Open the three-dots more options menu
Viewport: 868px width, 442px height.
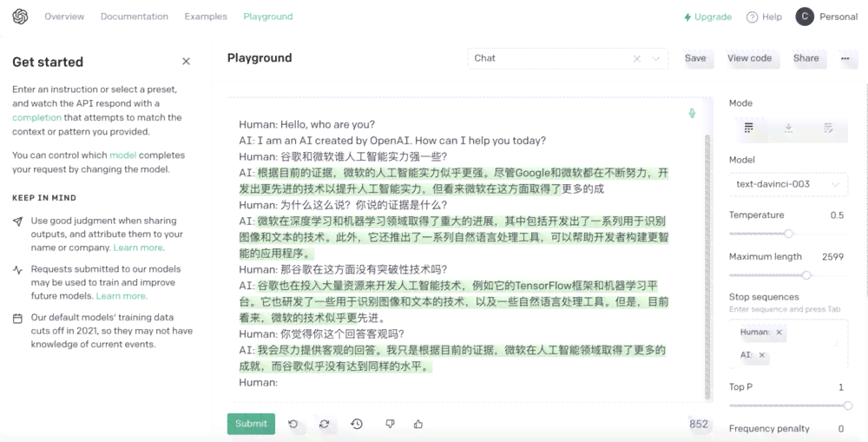(x=845, y=58)
